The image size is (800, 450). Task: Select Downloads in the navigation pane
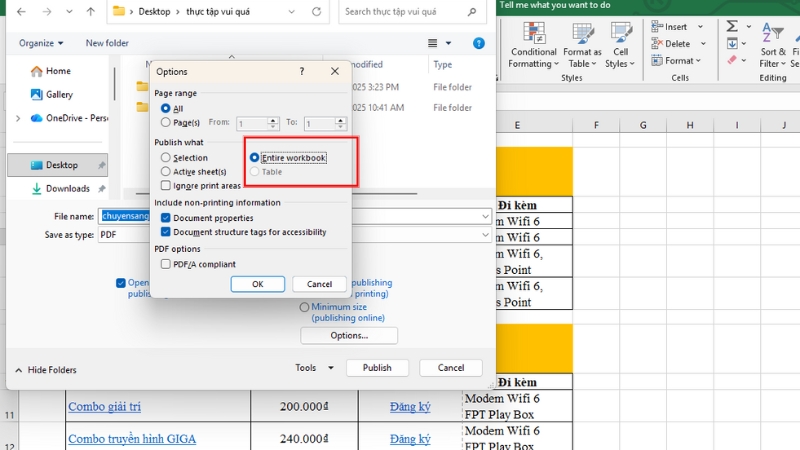click(x=67, y=188)
